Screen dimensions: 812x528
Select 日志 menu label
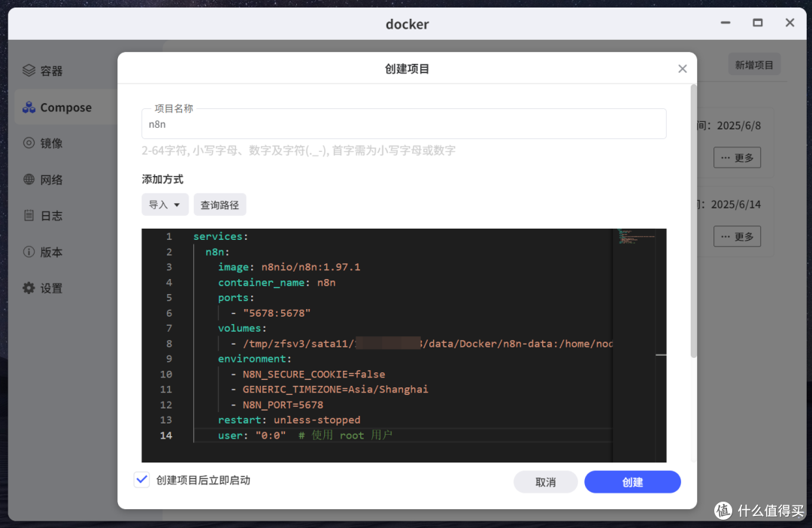(51, 216)
